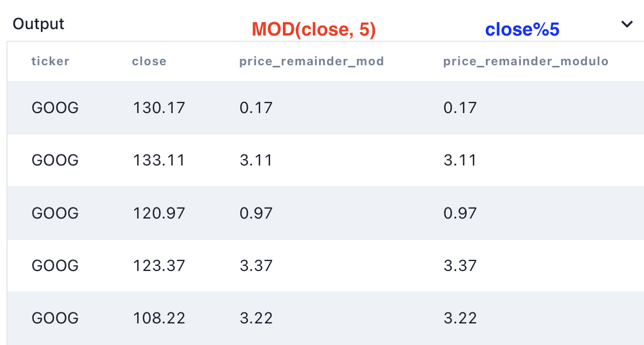
Task: Collapse the Output panel chevron
Action: (x=627, y=24)
